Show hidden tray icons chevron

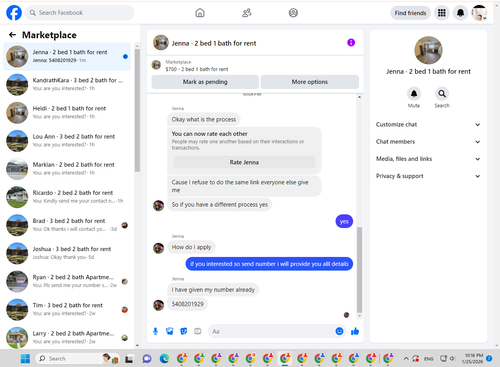[406, 359]
